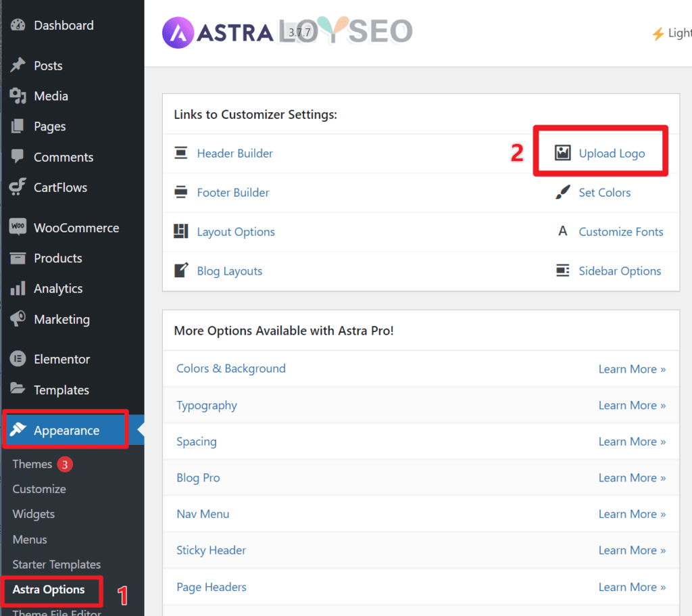Image resolution: width=692 pixels, height=616 pixels.
Task: Click the Marketing megaphone icon
Action: (18, 318)
